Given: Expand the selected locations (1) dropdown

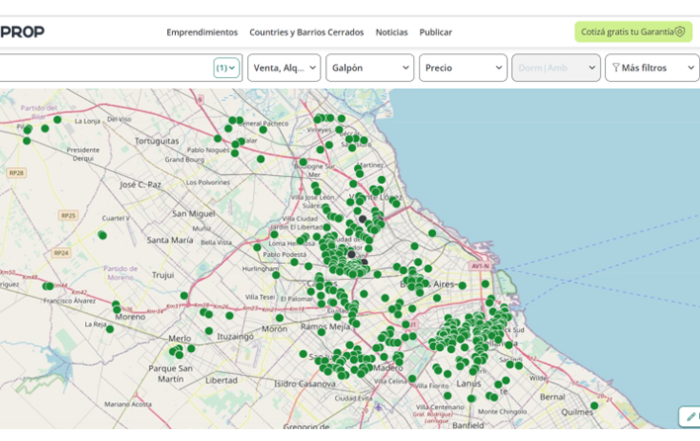Looking at the screenshot, I should (x=227, y=68).
